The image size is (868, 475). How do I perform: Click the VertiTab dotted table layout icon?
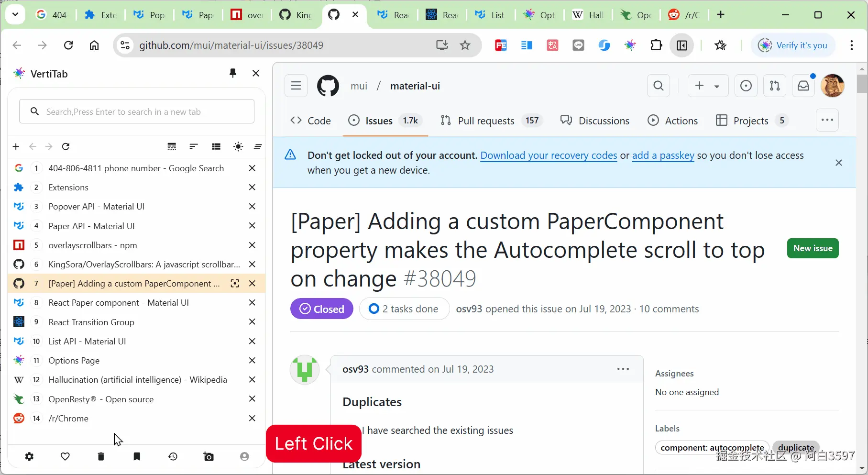coord(172,146)
